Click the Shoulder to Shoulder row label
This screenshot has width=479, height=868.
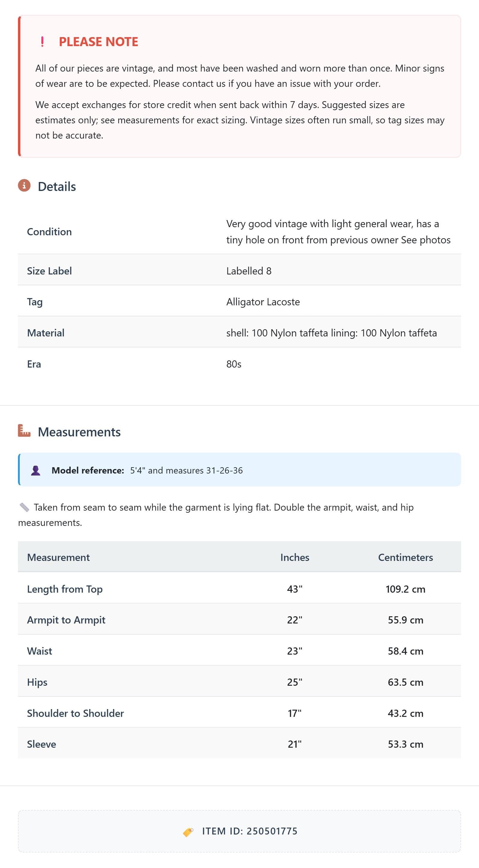coord(75,713)
